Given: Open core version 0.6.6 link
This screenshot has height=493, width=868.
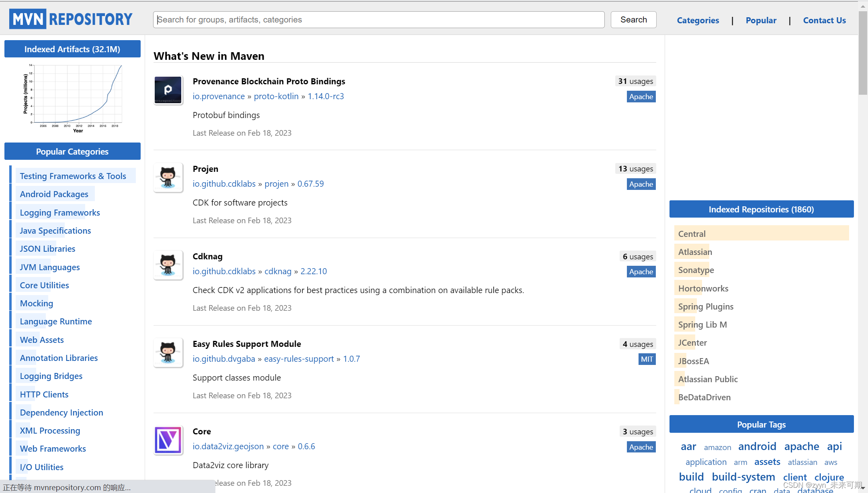Looking at the screenshot, I should (x=306, y=446).
